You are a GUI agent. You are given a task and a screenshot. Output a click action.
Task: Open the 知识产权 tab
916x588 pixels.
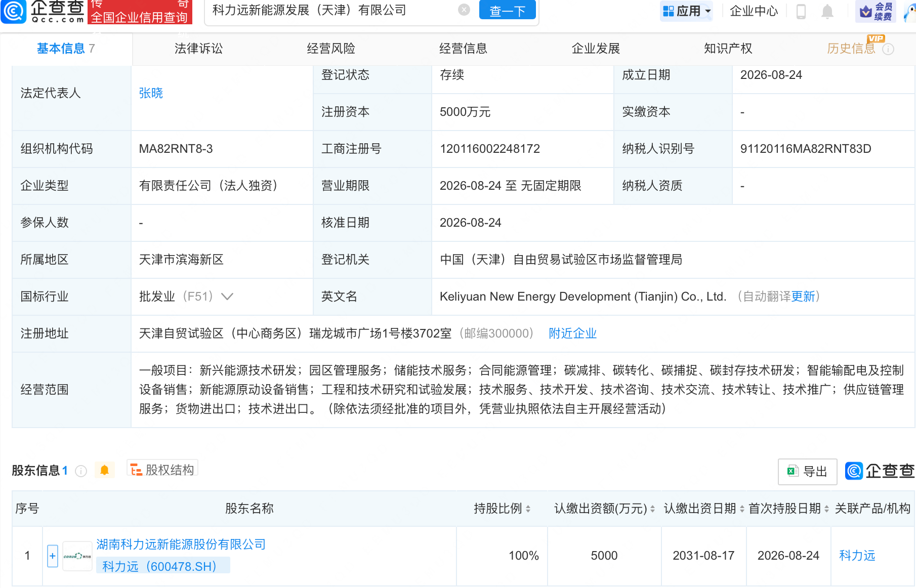pyautogui.click(x=728, y=49)
